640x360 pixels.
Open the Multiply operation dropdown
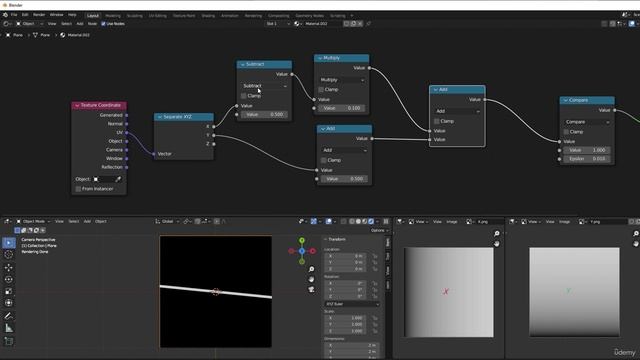click(x=342, y=80)
